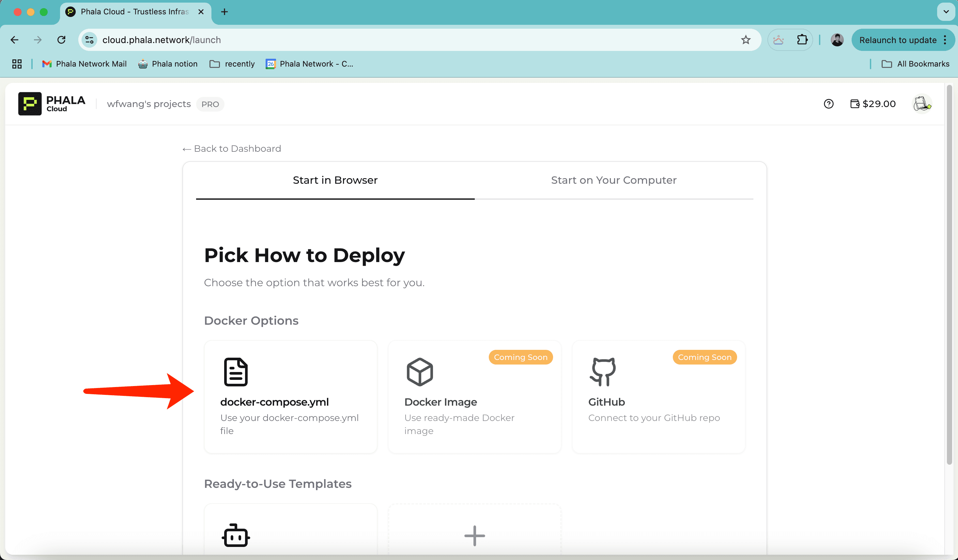958x560 pixels.
Task: Open the Chrome extensions puzzle icon
Action: point(802,40)
